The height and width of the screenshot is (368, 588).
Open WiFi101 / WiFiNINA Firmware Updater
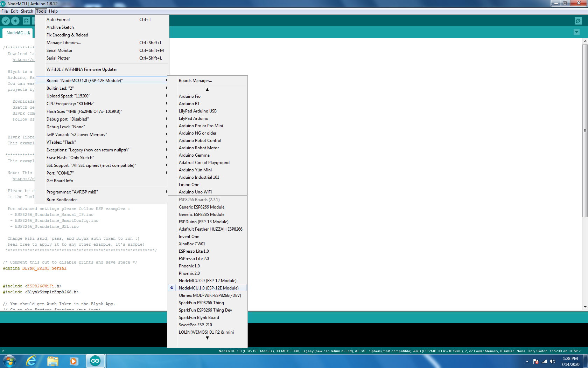click(x=101, y=69)
